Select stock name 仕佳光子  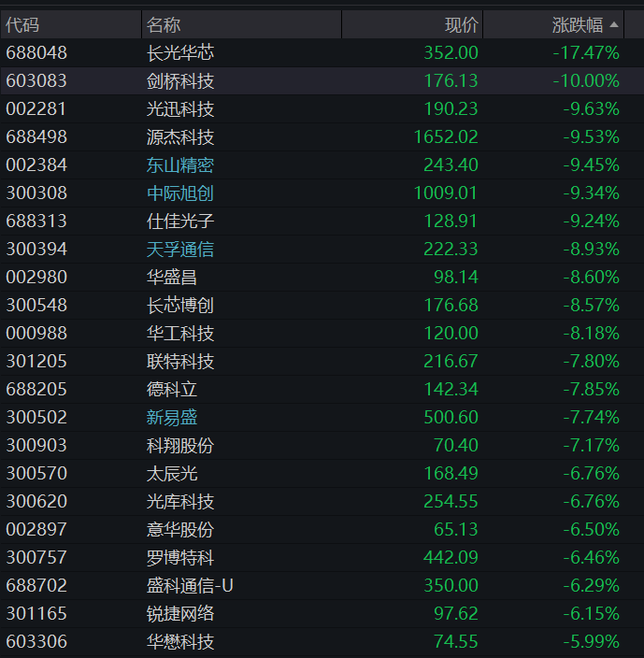coord(180,222)
